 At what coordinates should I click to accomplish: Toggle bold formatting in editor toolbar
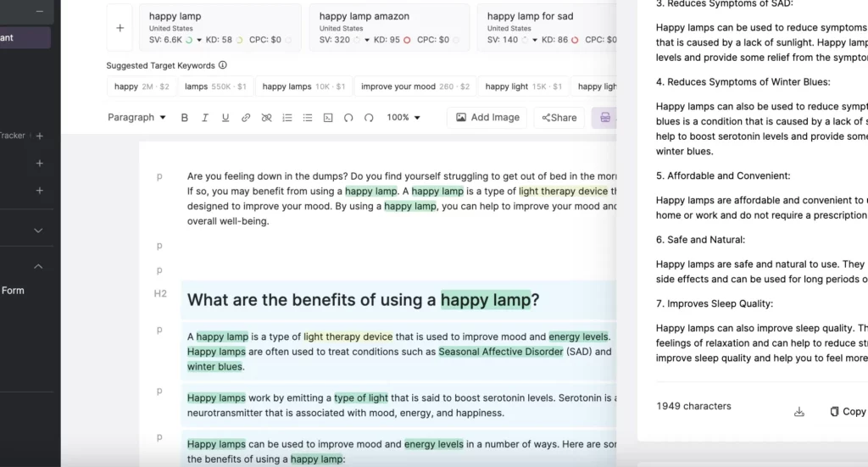[x=184, y=117]
